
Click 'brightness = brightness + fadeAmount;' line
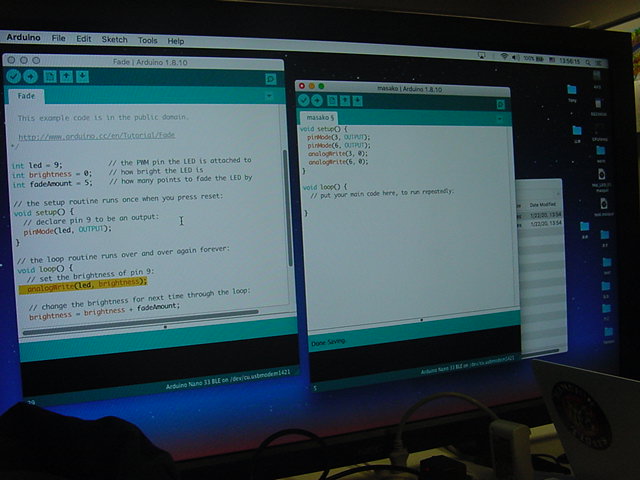pyautogui.click(x=104, y=311)
